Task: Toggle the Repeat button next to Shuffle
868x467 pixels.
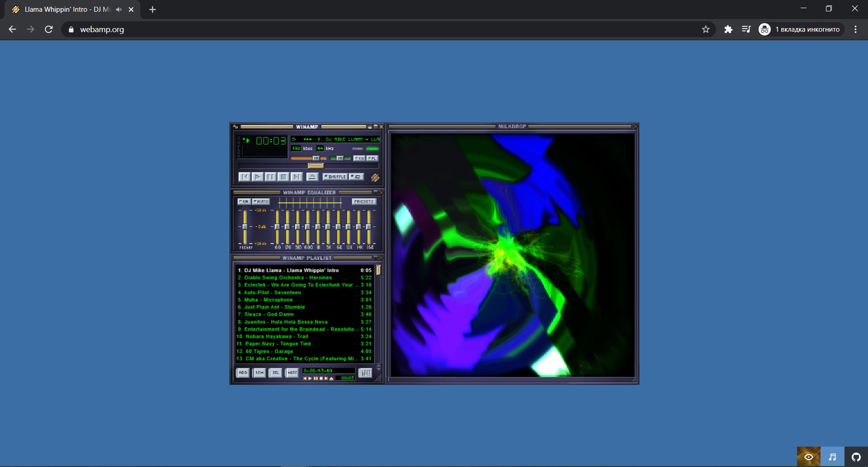Action: click(356, 176)
